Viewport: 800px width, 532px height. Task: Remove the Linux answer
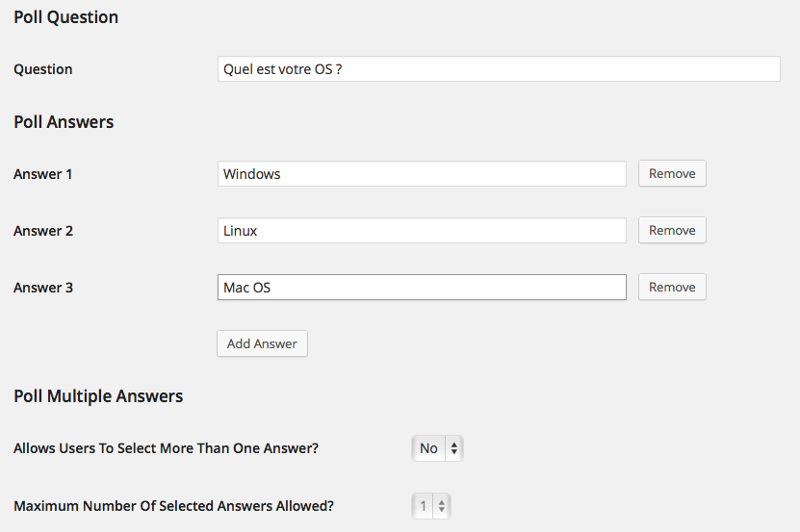point(672,231)
